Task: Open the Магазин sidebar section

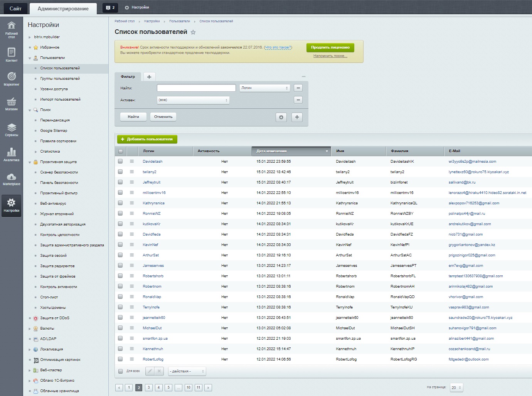Action: pyautogui.click(x=12, y=104)
